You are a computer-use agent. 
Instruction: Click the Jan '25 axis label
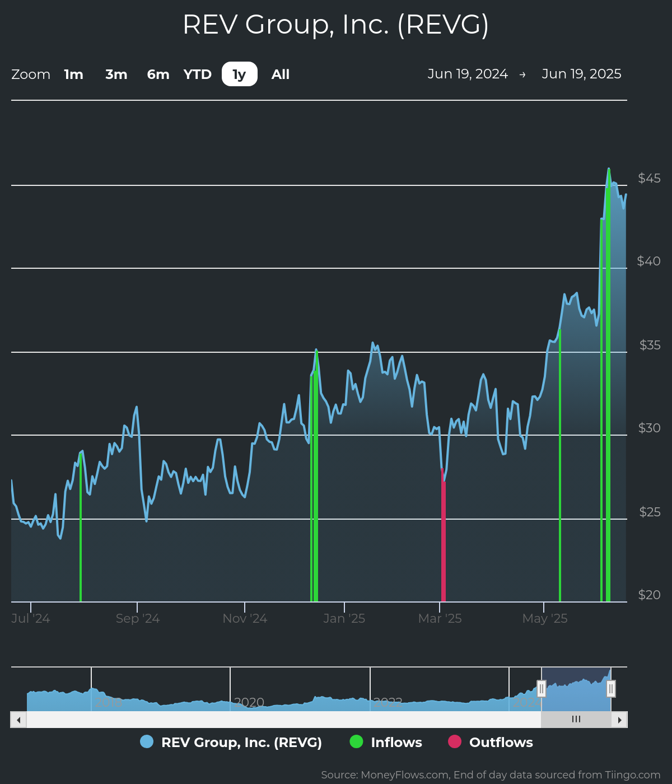pyautogui.click(x=344, y=619)
